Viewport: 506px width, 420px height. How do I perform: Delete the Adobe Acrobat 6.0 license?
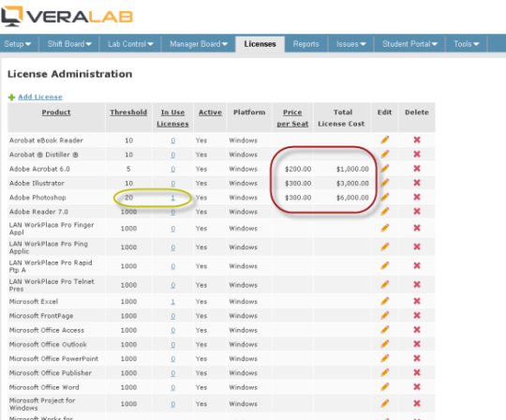(x=417, y=168)
